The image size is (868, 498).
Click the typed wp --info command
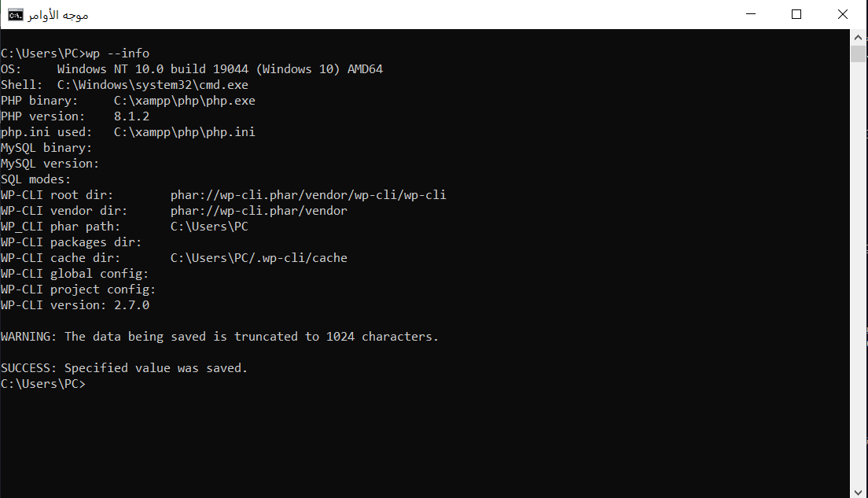tap(117, 53)
